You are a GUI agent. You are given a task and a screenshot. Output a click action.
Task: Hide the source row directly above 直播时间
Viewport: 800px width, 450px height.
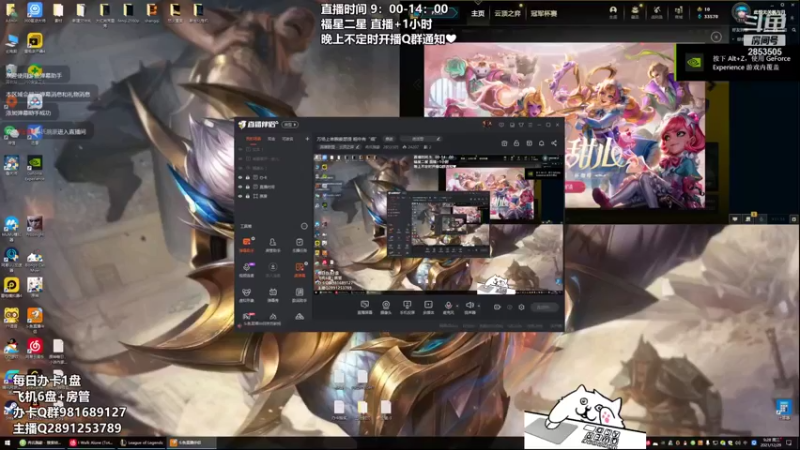[240, 178]
